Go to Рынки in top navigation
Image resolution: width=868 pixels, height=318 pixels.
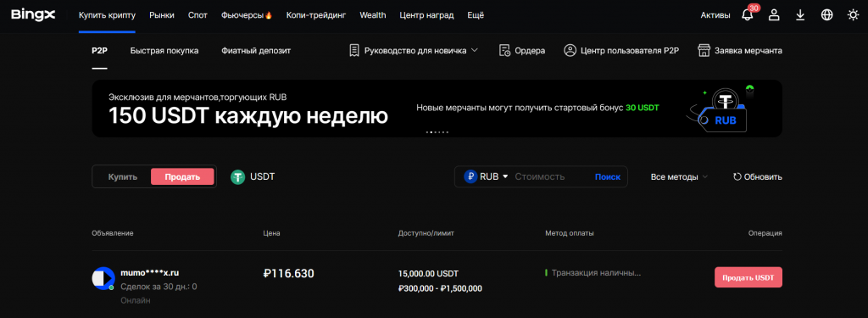tap(162, 15)
